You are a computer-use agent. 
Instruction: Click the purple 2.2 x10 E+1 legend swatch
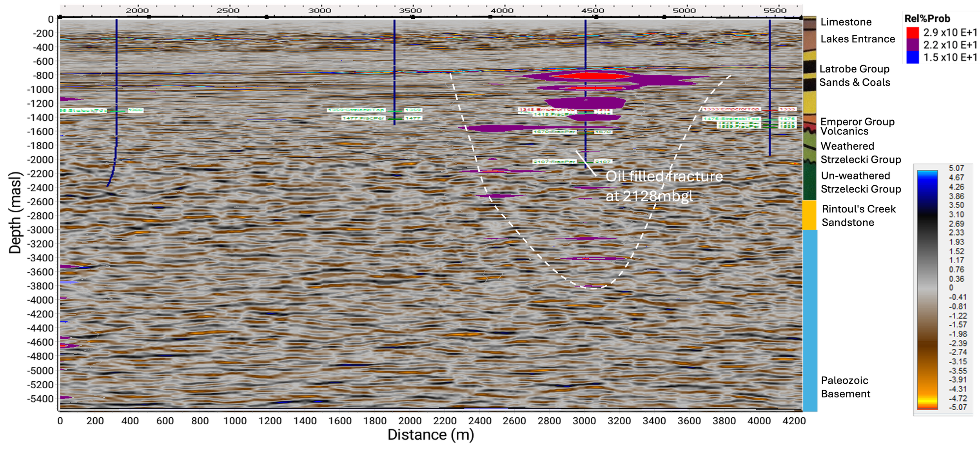click(912, 45)
